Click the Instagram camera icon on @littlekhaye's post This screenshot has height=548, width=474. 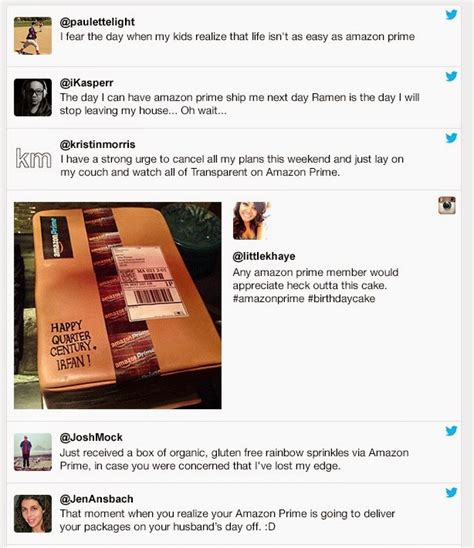coord(447,205)
